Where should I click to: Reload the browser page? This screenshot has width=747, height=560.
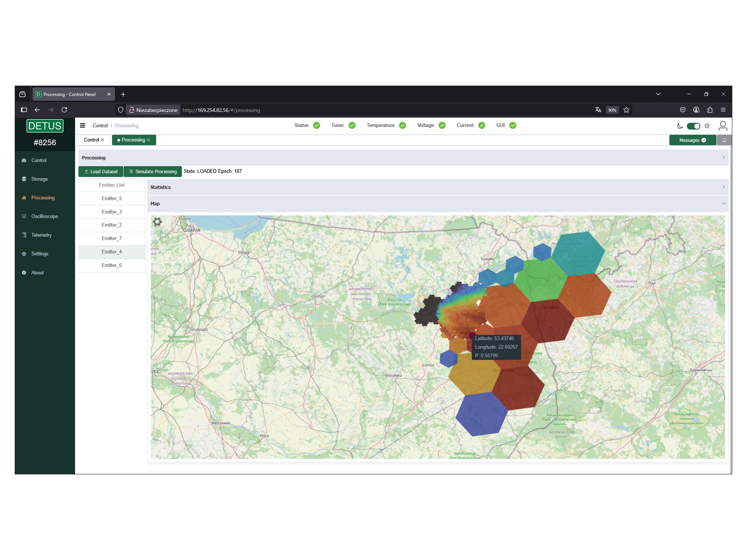64,110
